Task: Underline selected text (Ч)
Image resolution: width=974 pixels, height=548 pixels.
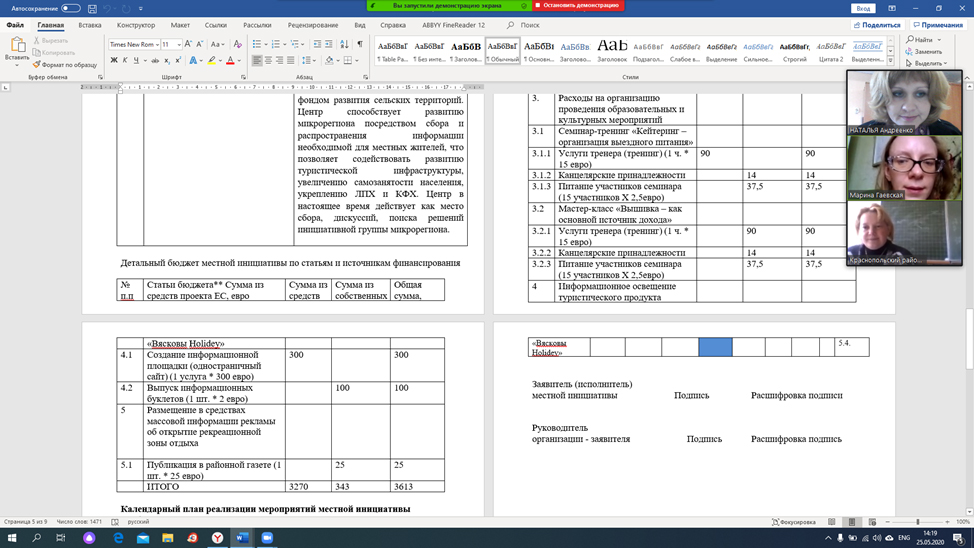Action: 136,61
